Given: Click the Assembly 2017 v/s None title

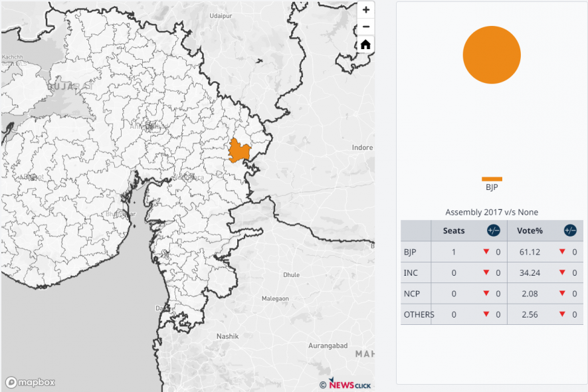Looking at the screenshot, I should [492, 212].
